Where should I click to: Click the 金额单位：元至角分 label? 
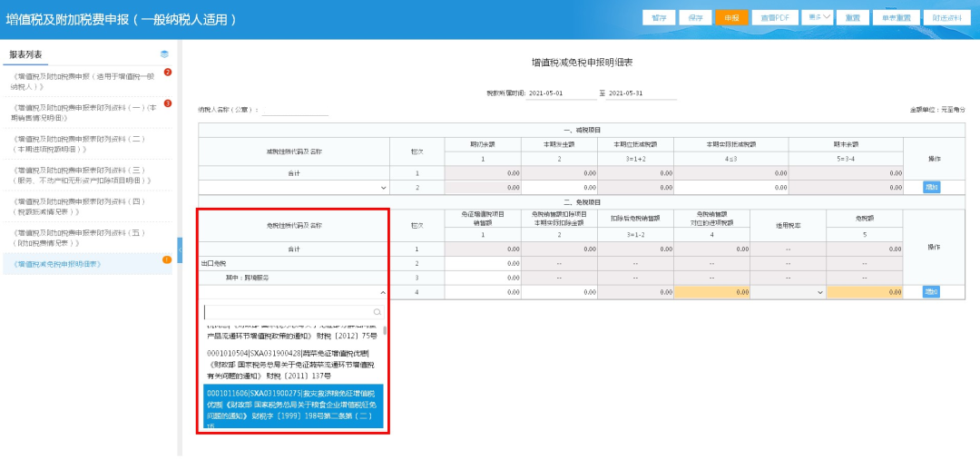(937, 110)
